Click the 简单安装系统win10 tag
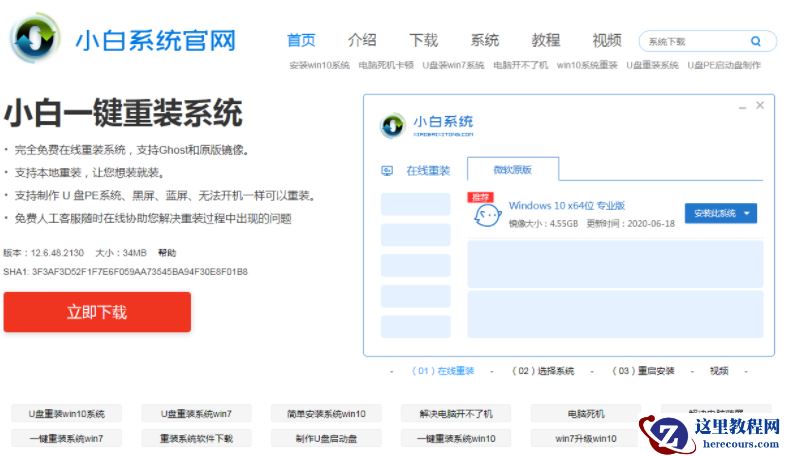This screenshot has height=456, width=785. point(326,413)
